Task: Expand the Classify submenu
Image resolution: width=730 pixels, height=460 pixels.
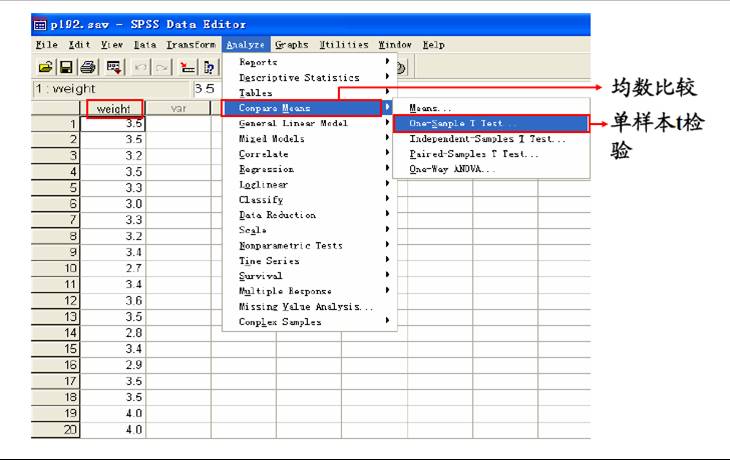Action: 310,200
